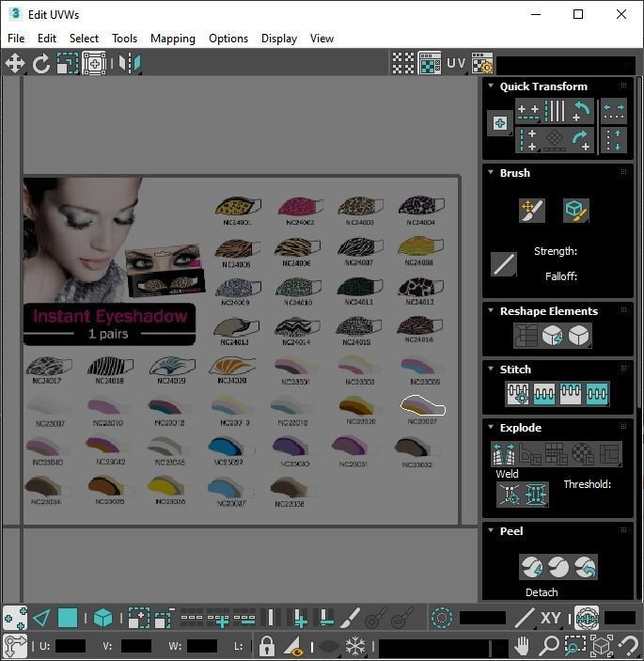Select the Rotate Selected Subobjects tool
644x661 pixels.
[x=40, y=64]
